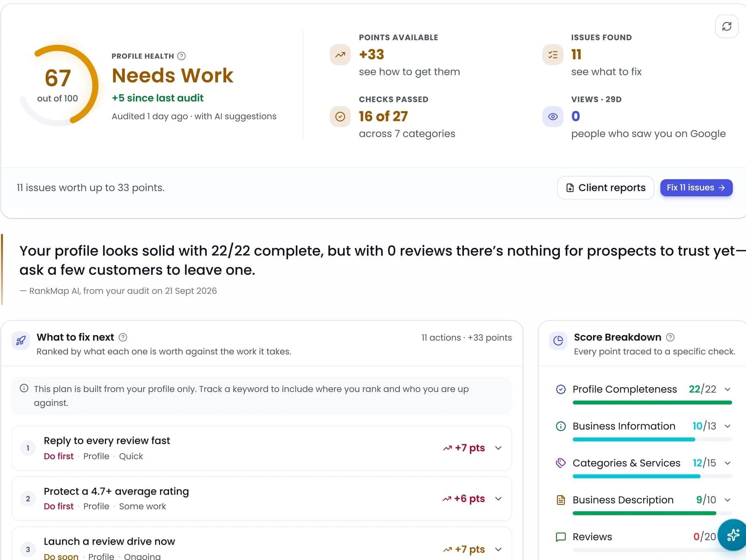Expand the Business Information breakdown
This screenshot has width=746, height=560.
[727, 426]
